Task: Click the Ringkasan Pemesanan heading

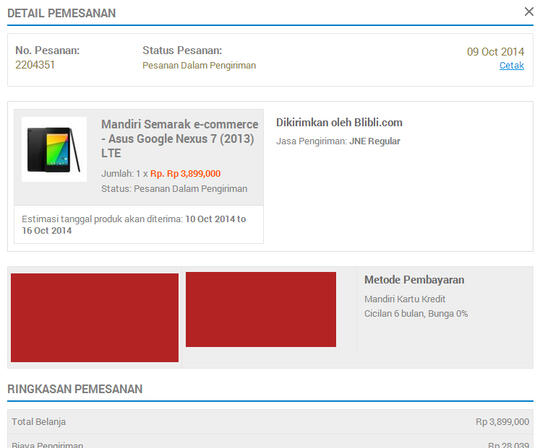Action: [x=75, y=389]
